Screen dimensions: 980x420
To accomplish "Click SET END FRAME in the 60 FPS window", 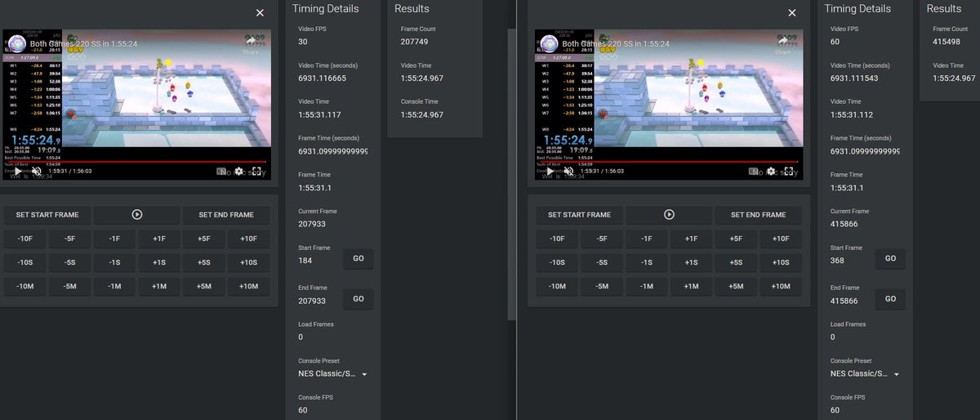I will click(758, 215).
